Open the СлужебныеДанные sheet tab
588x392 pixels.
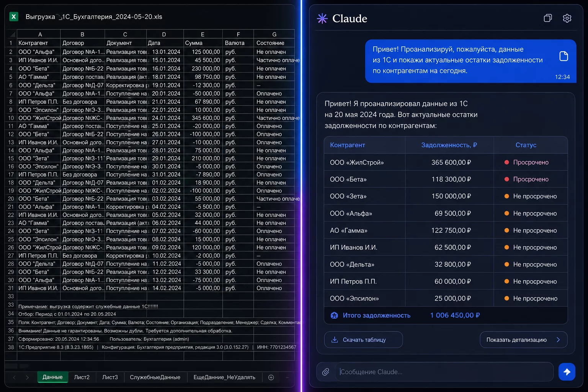tap(155, 377)
